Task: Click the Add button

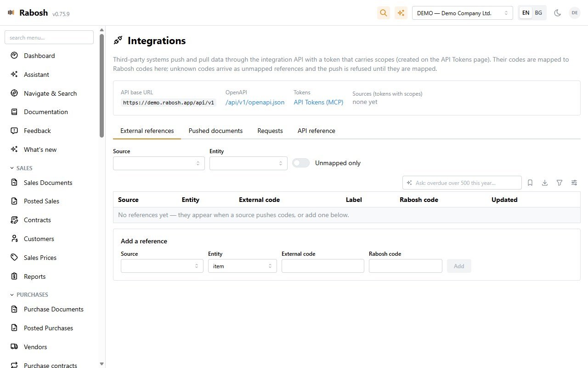Action: tap(459, 266)
